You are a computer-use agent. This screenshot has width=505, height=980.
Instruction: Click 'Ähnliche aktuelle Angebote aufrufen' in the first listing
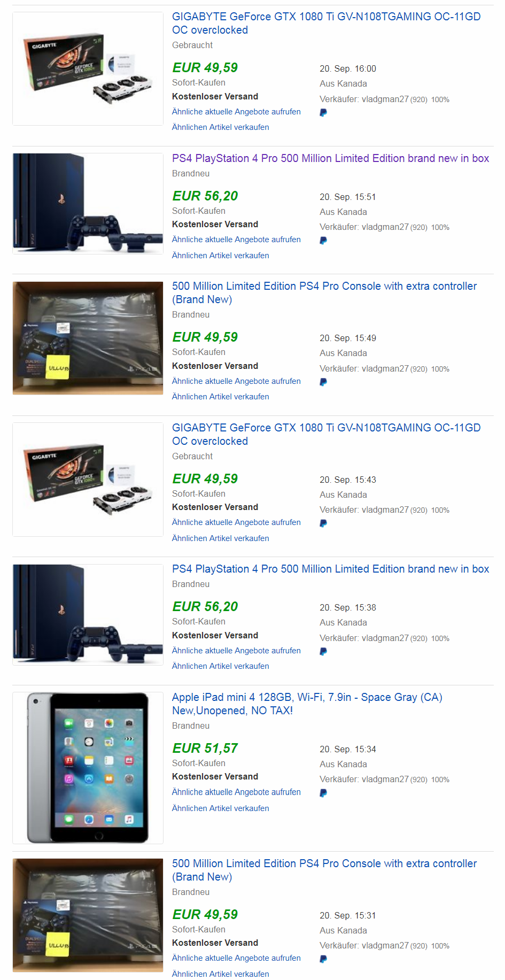tap(236, 112)
